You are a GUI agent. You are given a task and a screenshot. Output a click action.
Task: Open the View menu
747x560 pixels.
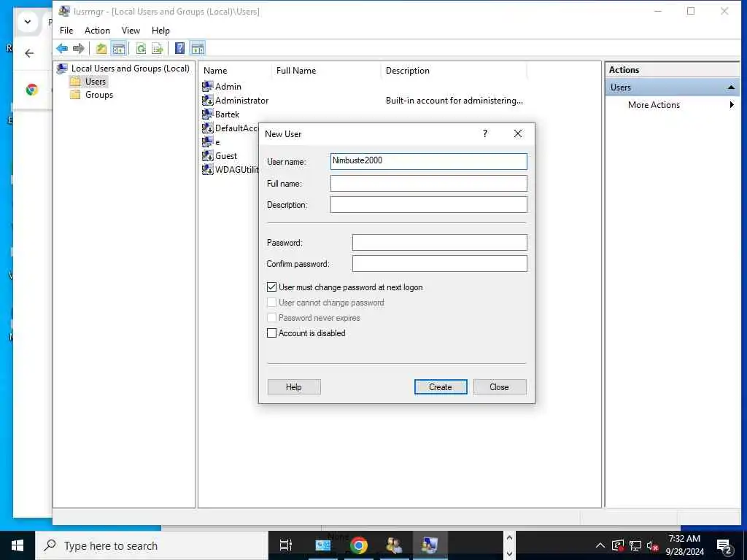pyautogui.click(x=131, y=31)
